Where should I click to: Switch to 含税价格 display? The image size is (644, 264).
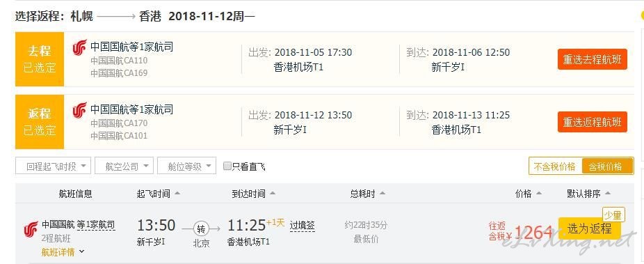coord(606,166)
